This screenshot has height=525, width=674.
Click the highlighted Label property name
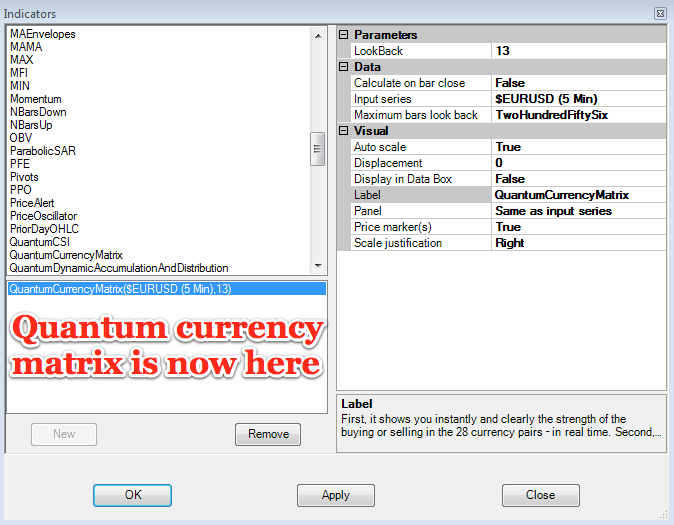[368, 195]
